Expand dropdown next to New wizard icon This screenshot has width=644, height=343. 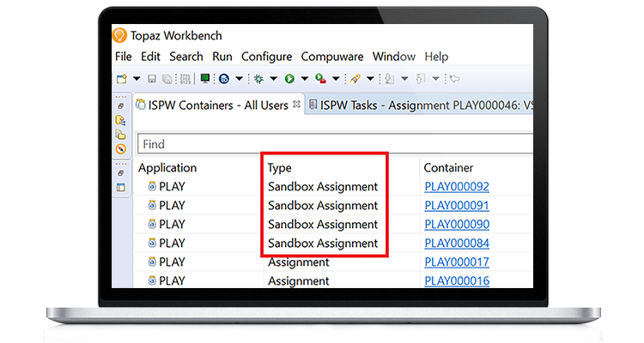click(x=137, y=79)
